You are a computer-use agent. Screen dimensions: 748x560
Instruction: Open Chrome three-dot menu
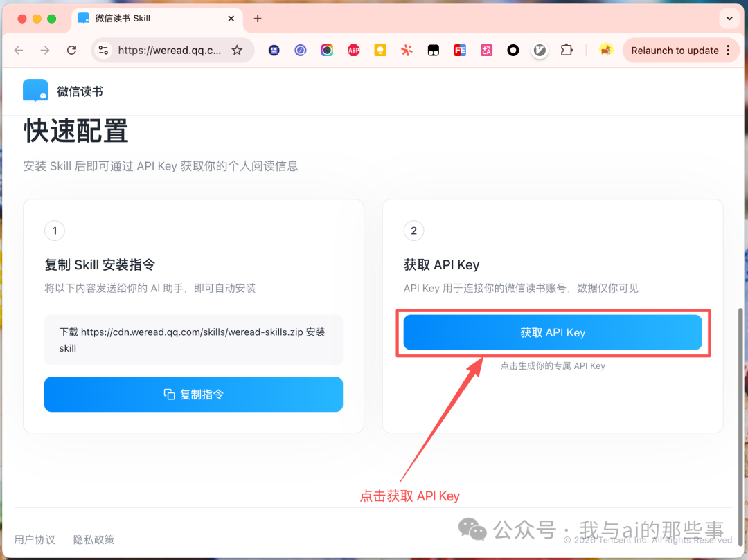point(728,50)
